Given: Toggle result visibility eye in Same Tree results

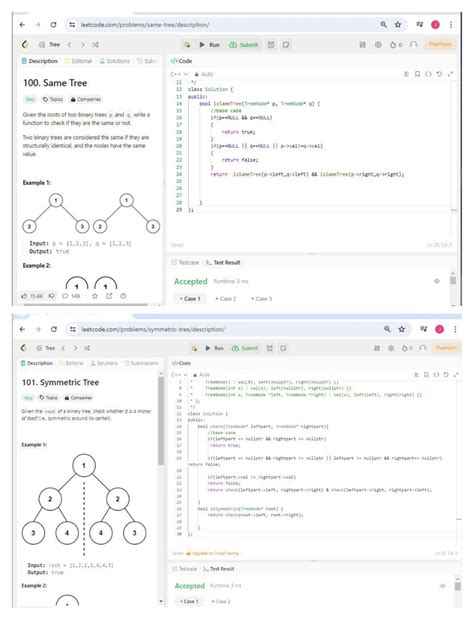Looking at the screenshot, I should coord(436,281).
